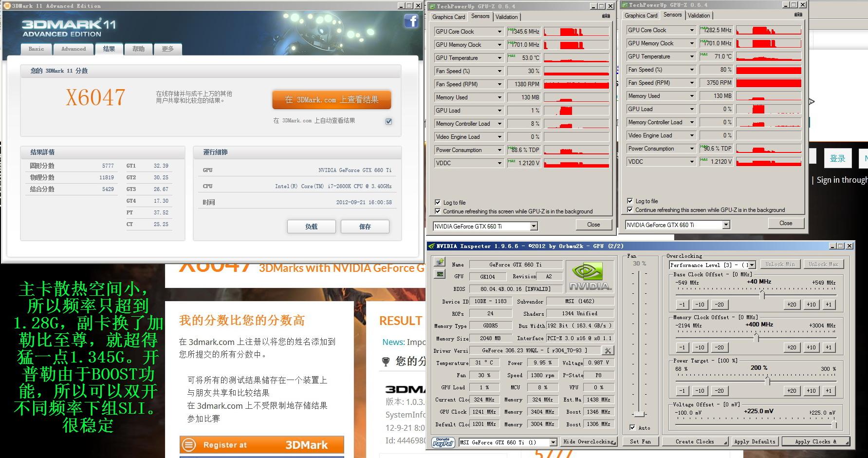The image size is (868, 458).
Task: Click the NVIDIA logo in Inspector
Action: [590, 276]
